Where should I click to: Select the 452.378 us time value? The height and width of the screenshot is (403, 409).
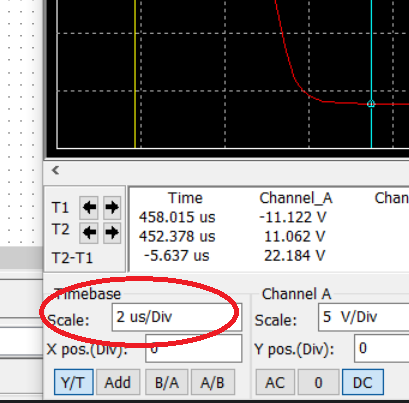click(x=177, y=236)
